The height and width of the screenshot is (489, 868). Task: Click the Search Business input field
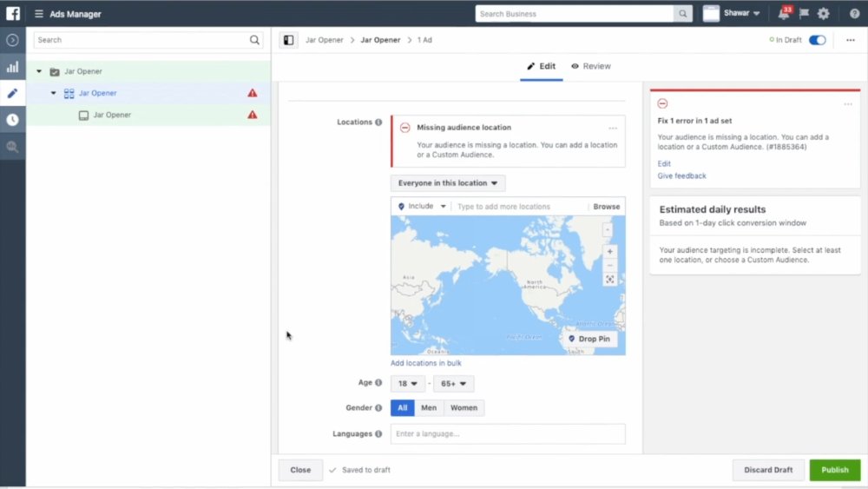point(575,14)
